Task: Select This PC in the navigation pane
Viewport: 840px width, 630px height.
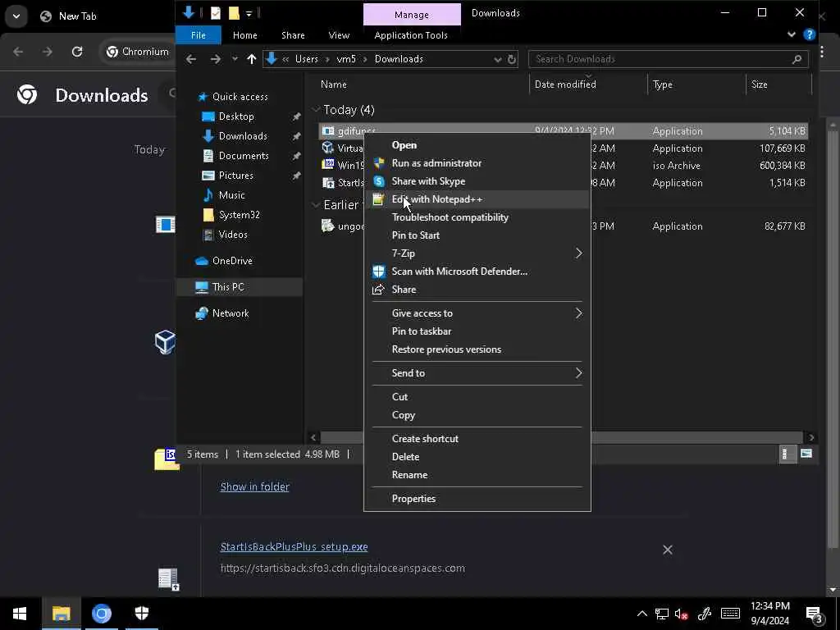Action: (228, 287)
